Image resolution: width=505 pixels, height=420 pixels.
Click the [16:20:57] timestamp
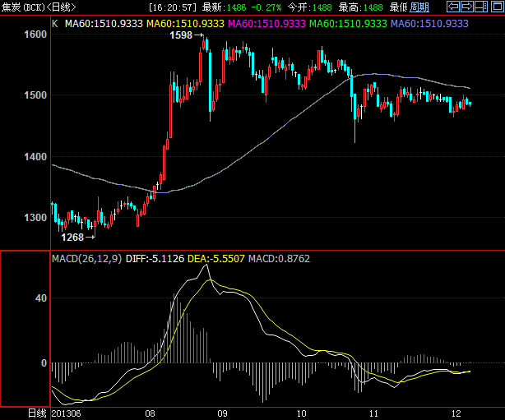click(173, 7)
